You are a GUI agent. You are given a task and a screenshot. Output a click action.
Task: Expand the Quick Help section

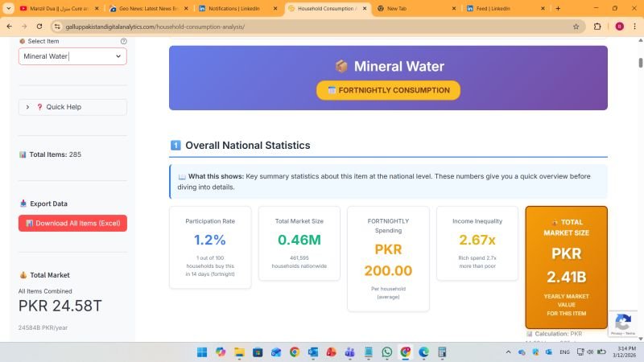click(x=72, y=107)
